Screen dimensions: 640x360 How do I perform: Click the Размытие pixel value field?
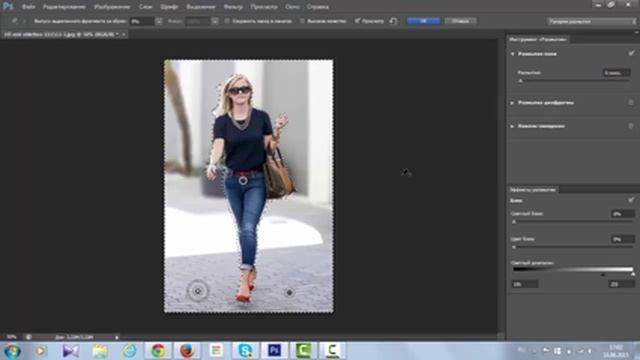click(617, 73)
